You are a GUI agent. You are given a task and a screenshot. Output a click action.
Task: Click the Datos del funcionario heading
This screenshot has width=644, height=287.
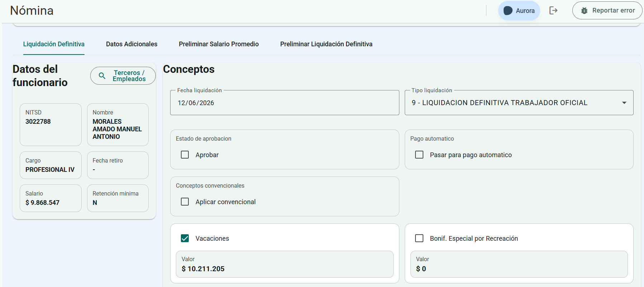40,76
